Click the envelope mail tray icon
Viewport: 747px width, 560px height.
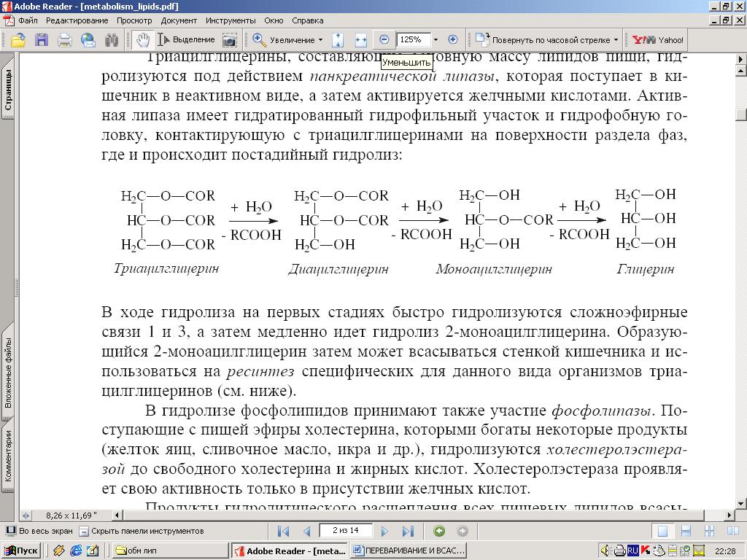click(x=699, y=551)
